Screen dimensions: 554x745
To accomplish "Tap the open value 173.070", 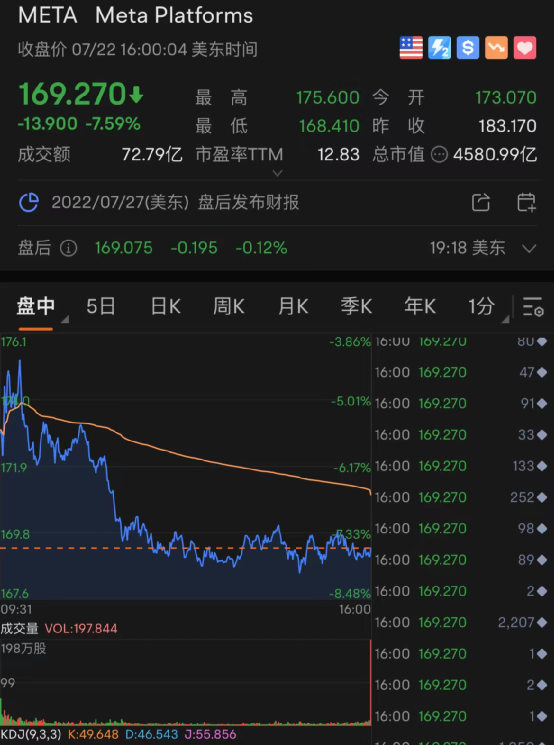I will click(x=506, y=98).
